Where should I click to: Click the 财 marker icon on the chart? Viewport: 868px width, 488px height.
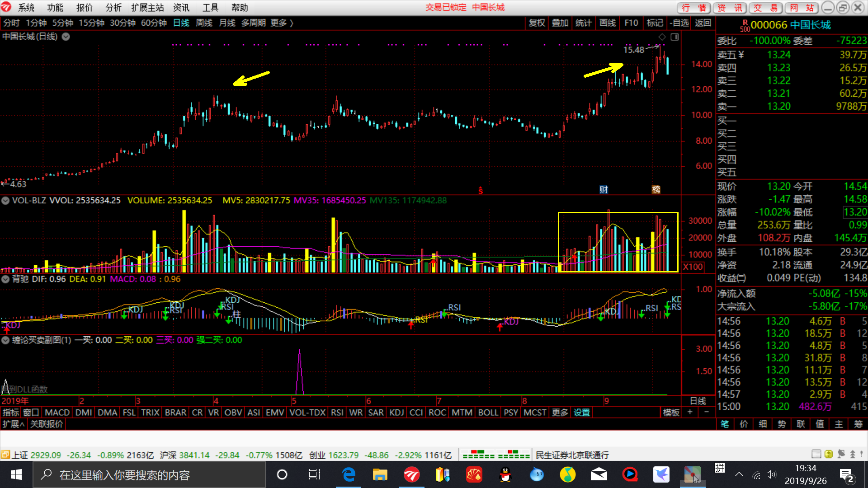coord(604,189)
